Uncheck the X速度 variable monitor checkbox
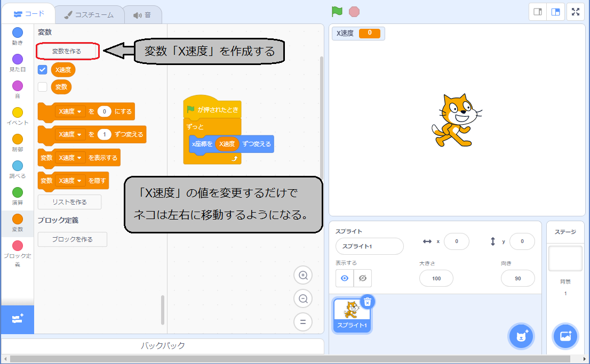Screen dimensions: 590x364 [x=43, y=70]
